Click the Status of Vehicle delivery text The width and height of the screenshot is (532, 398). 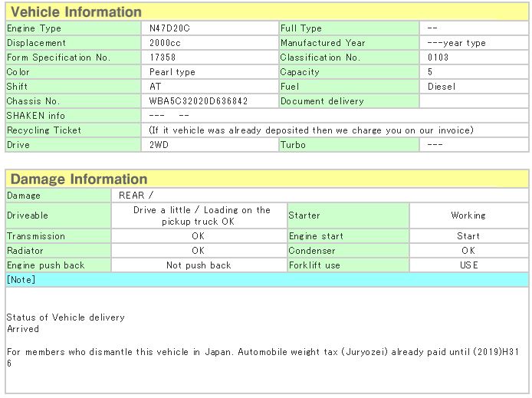click(x=65, y=317)
